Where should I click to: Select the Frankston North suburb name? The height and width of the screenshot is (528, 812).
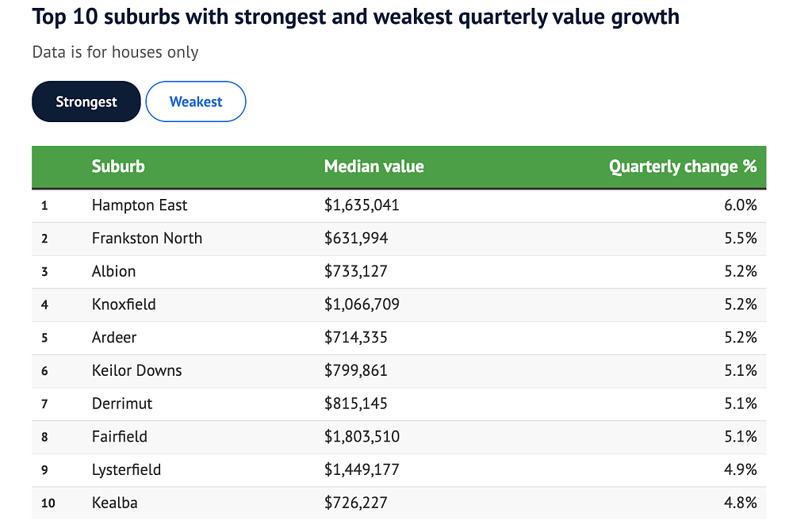[147, 238]
